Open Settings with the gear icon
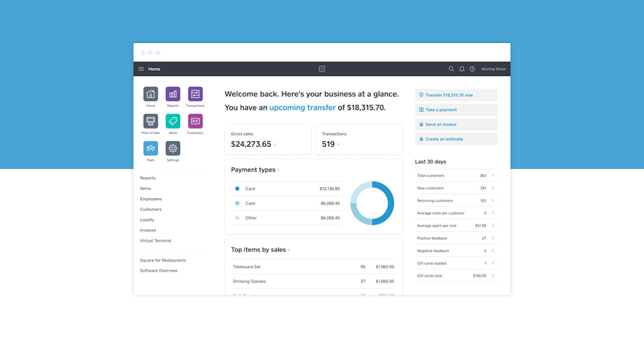The image size is (644, 338). point(173,148)
